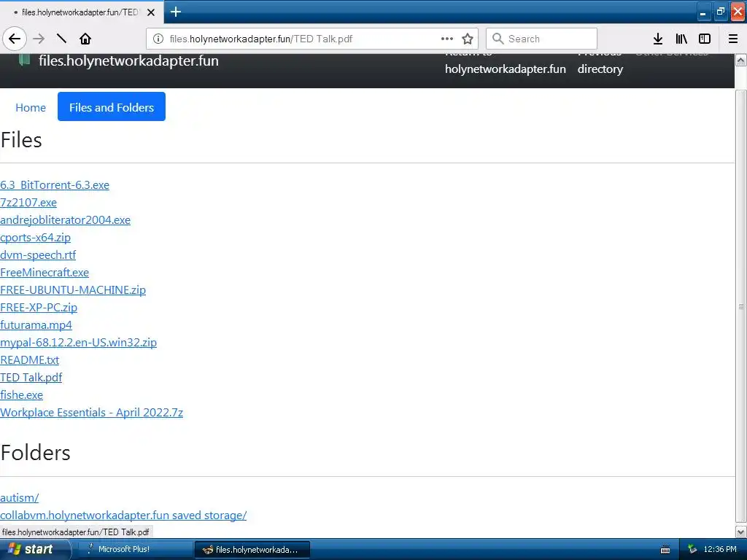Close the files.holynetworkadapter.fun tab
The height and width of the screenshot is (560, 747).
point(151,12)
